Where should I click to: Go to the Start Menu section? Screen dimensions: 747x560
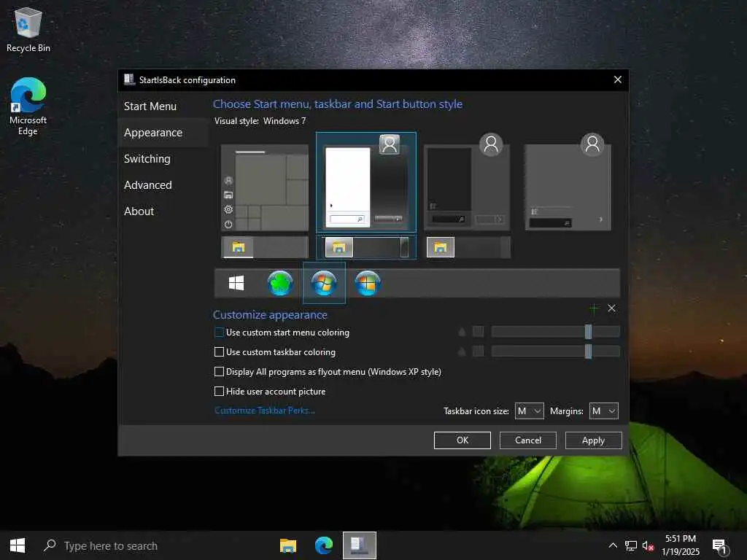point(150,106)
